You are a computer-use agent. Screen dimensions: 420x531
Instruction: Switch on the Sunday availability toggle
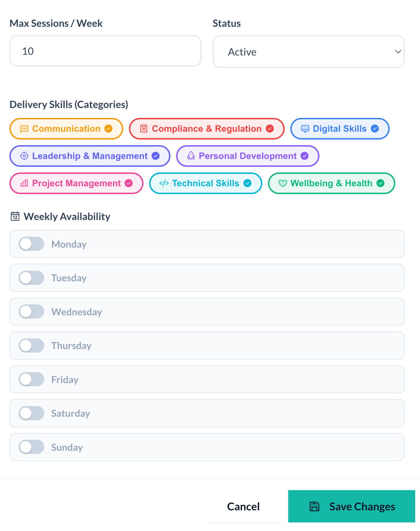tap(31, 447)
